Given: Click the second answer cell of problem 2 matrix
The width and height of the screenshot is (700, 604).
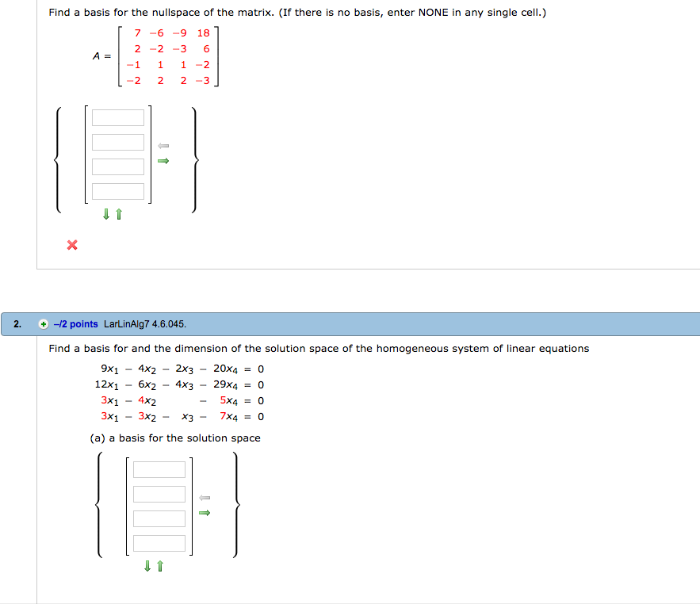Looking at the screenshot, I should pos(159,493).
